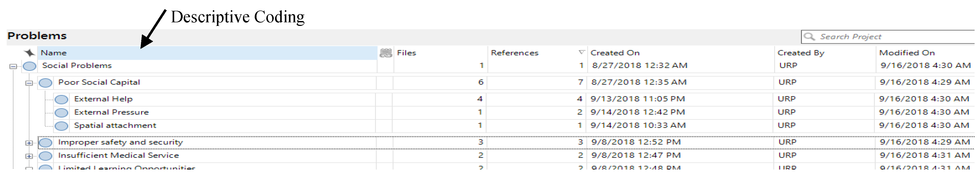Click the Social Problems node circle icon
The width and height of the screenshot is (980, 178).
coord(29,66)
